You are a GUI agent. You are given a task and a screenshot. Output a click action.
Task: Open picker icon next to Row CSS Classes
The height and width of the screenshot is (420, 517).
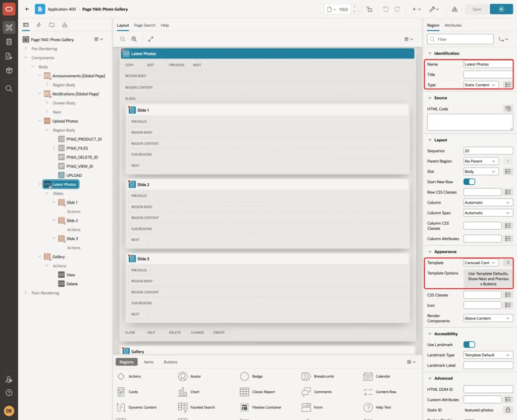coord(508,192)
